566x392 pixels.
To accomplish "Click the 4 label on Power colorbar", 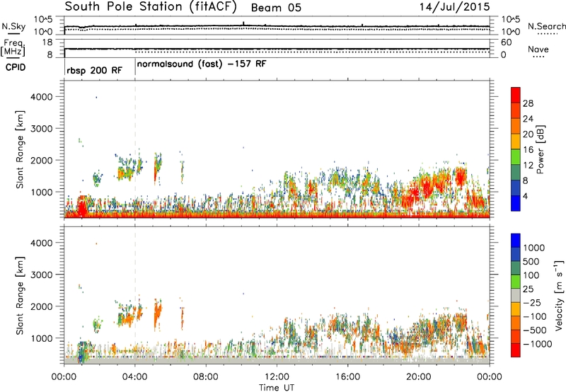I will tap(526, 196).
